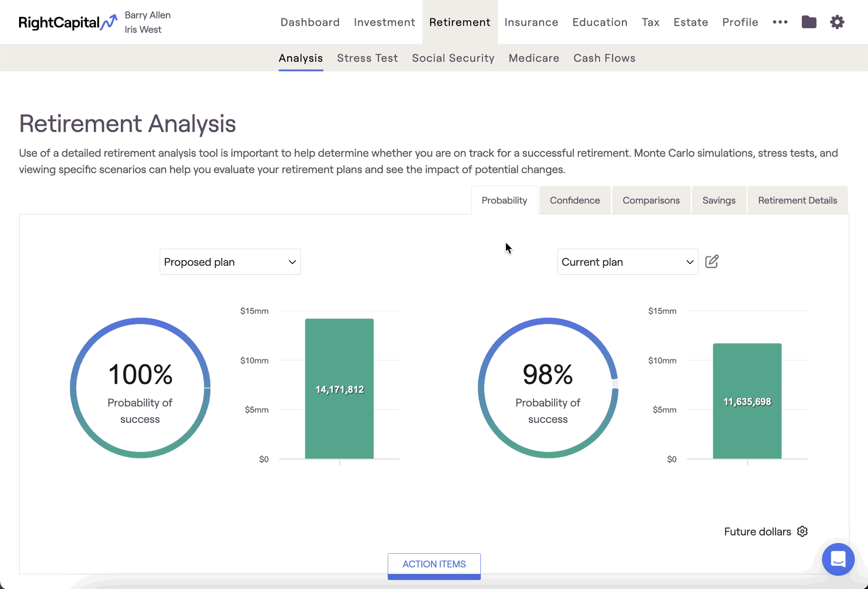Open the folder vault icon
868x589 pixels.
[808, 22]
